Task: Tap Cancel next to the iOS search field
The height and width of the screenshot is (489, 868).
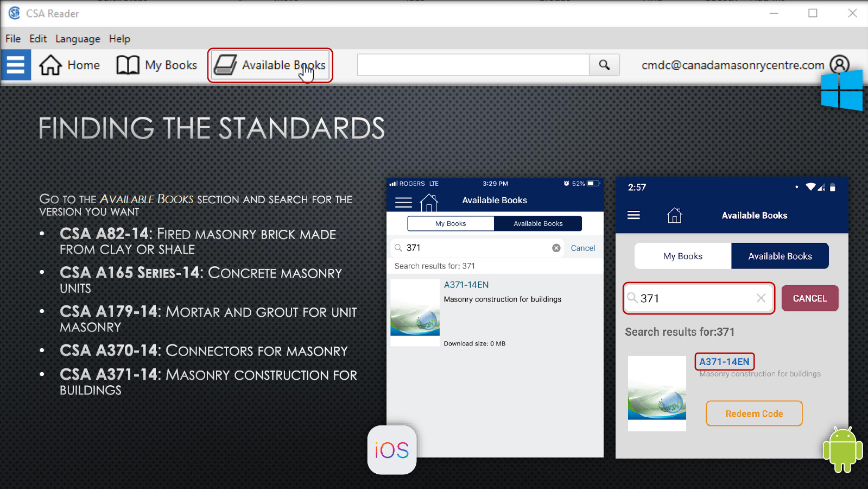Action: point(583,248)
